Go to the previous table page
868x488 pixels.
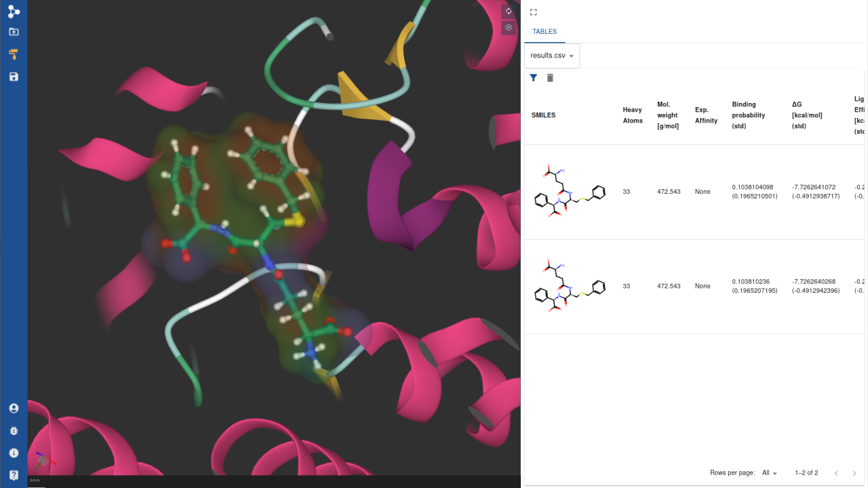[x=836, y=473]
